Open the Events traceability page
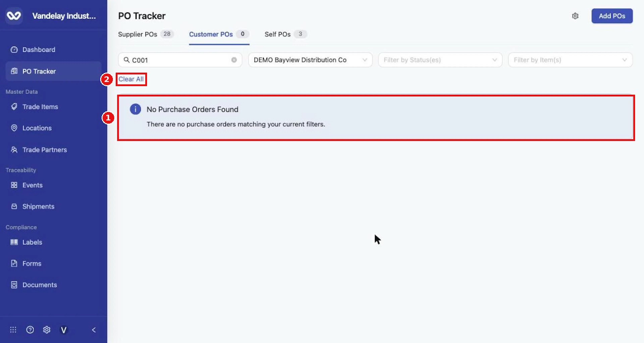Screen dimensions: 644x343 click(x=53, y=185)
